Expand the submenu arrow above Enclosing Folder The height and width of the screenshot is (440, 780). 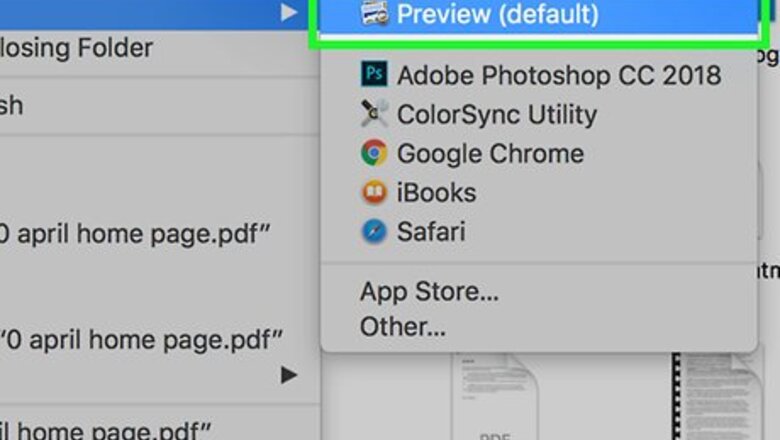click(x=289, y=12)
